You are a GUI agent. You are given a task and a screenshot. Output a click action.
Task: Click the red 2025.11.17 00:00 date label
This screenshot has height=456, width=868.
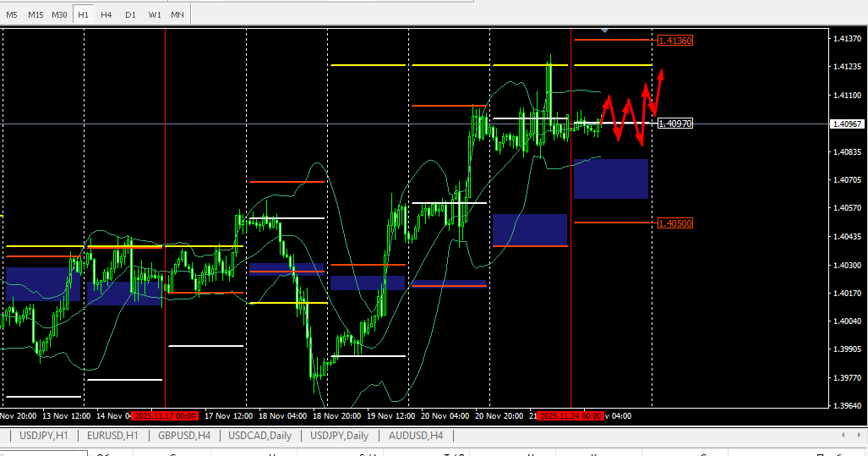point(165,416)
